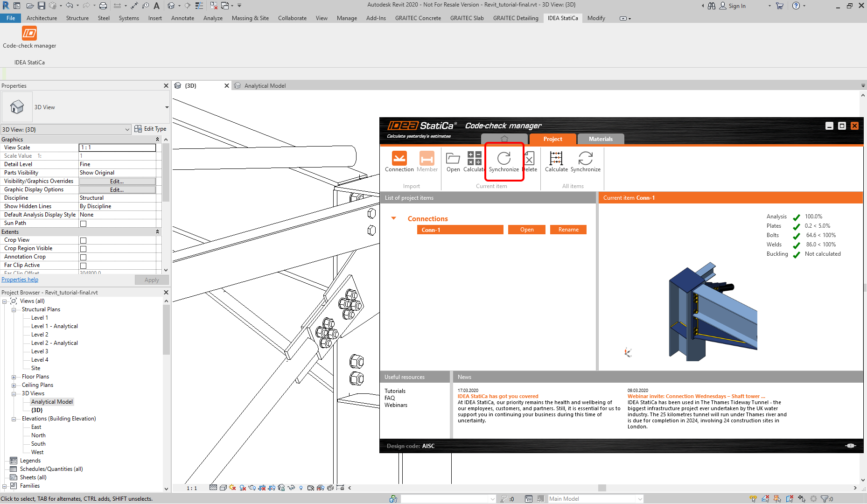Click Synchronize for all items
The height and width of the screenshot is (504, 867).
coord(585,159)
